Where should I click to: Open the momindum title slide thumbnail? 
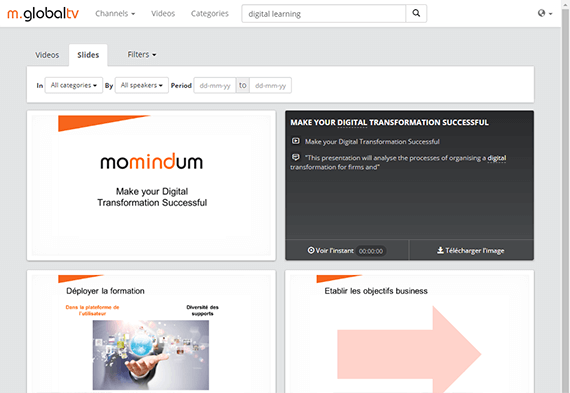(151, 186)
